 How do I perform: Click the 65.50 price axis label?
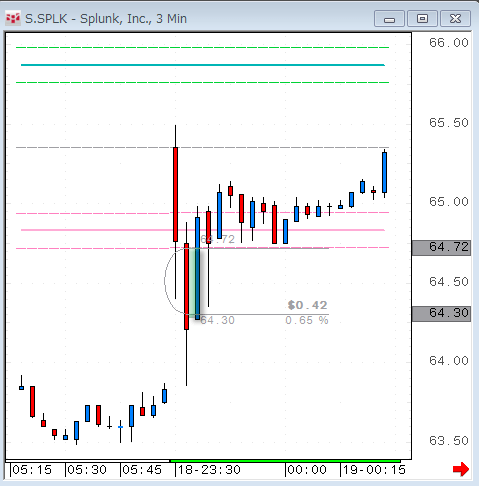pyautogui.click(x=449, y=123)
